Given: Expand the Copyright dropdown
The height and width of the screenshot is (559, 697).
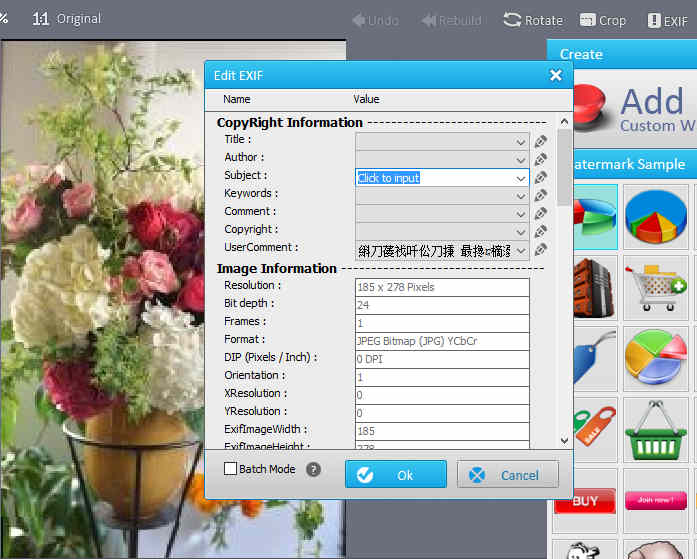Looking at the screenshot, I should click(x=521, y=232).
